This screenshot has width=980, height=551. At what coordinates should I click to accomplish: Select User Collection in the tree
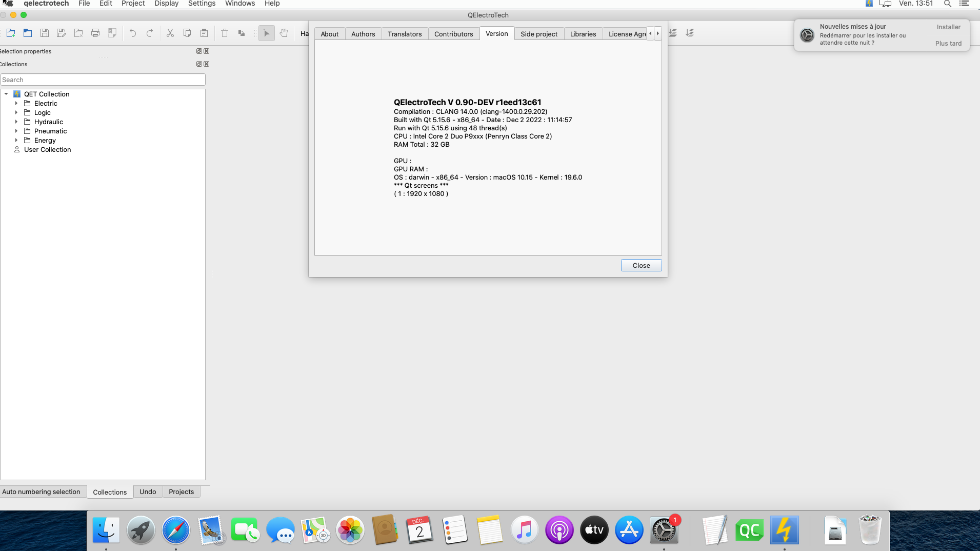coord(47,149)
